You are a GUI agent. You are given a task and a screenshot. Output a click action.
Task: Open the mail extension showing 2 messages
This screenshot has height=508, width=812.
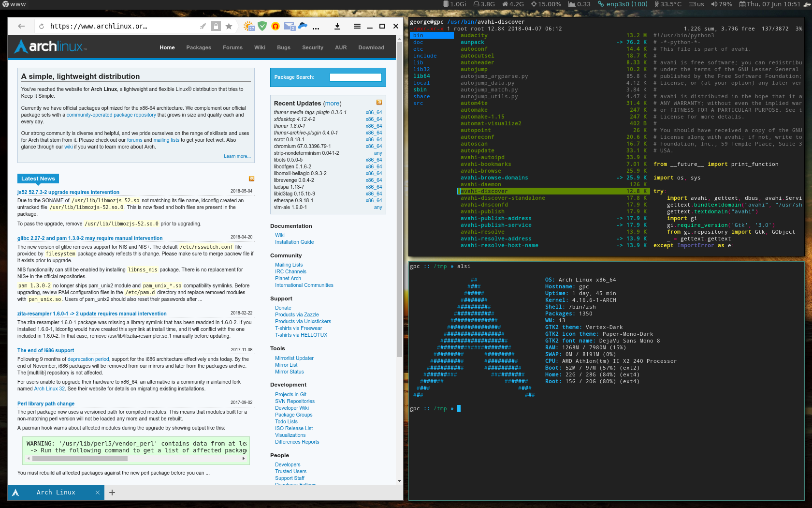290,26
